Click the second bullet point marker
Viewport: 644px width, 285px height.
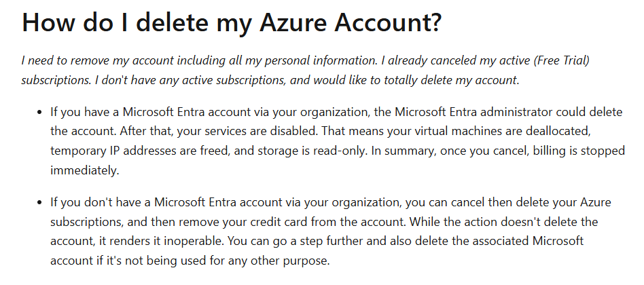pyautogui.click(x=39, y=203)
